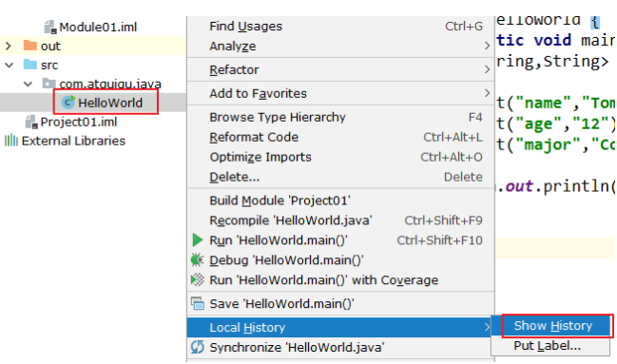Collapse the com.atguigu.java package
Image resolution: width=617 pixels, height=364 pixels.
28,84
